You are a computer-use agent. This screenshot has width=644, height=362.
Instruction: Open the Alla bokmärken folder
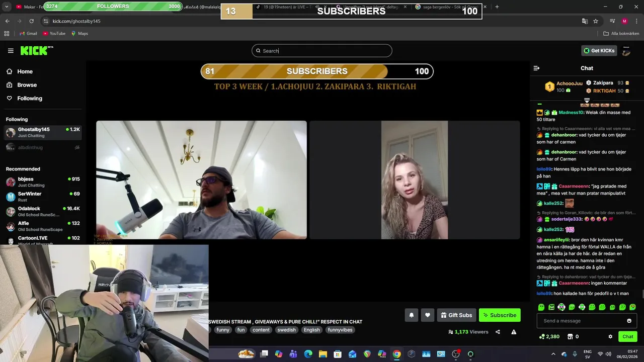coord(621,33)
